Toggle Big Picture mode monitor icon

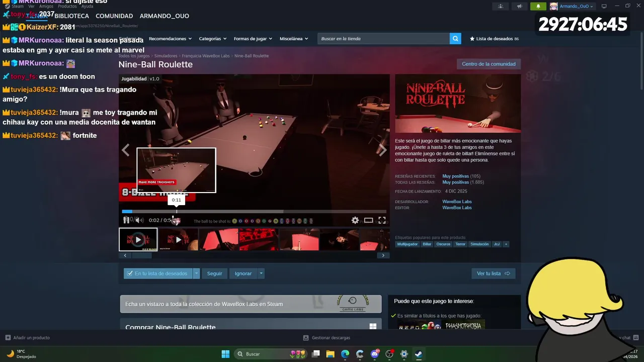tap(604, 7)
